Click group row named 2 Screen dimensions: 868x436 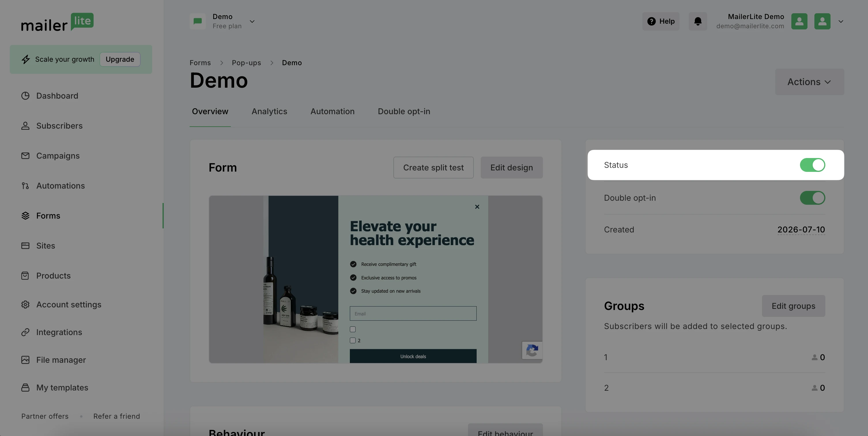[x=714, y=388]
